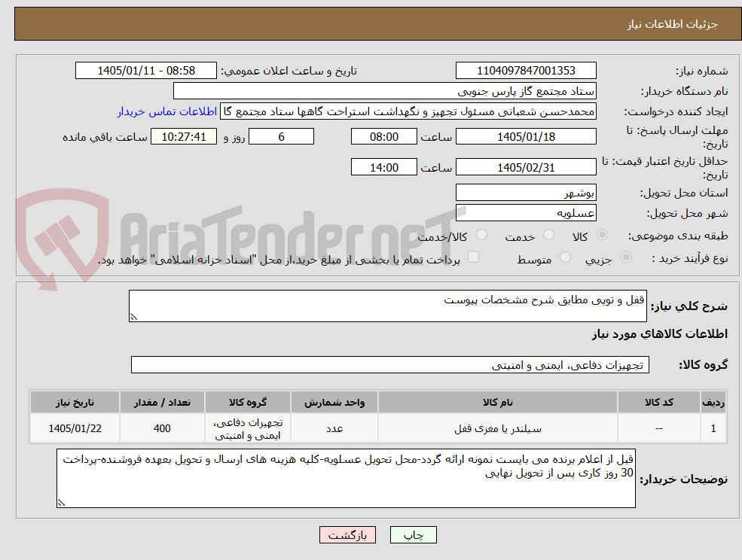Select the خدمت radio button
This screenshot has width=742, height=560.
pyautogui.click(x=548, y=235)
